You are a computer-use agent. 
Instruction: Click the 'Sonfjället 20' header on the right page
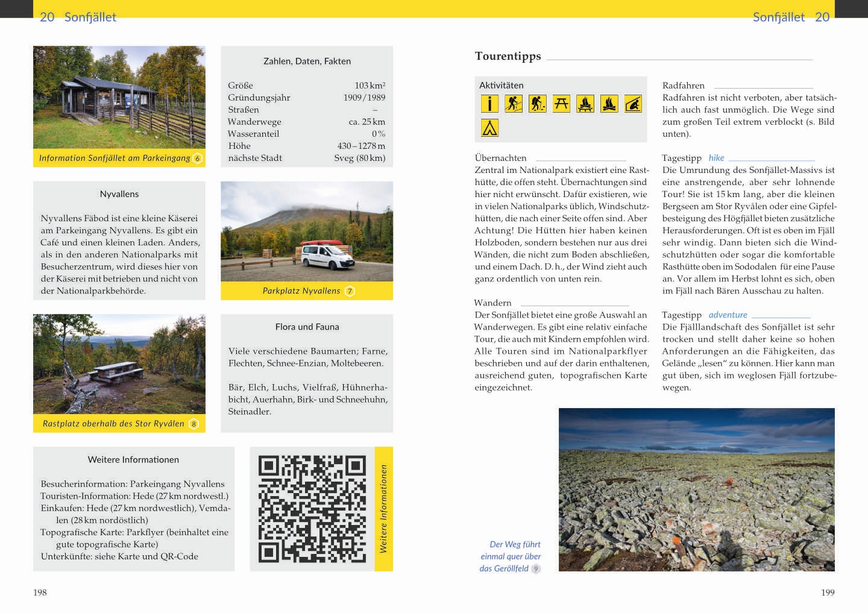tap(791, 17)
